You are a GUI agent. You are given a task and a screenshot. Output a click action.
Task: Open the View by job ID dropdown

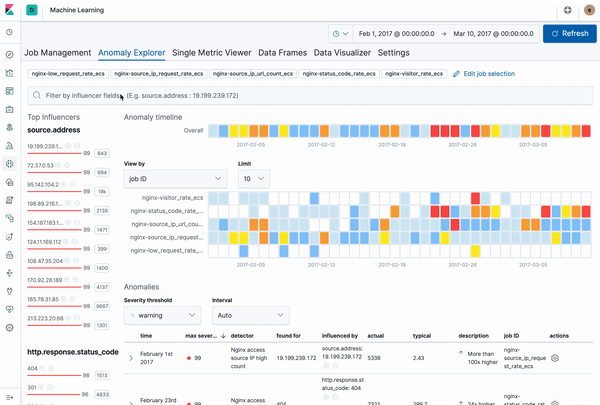[175, 179]
